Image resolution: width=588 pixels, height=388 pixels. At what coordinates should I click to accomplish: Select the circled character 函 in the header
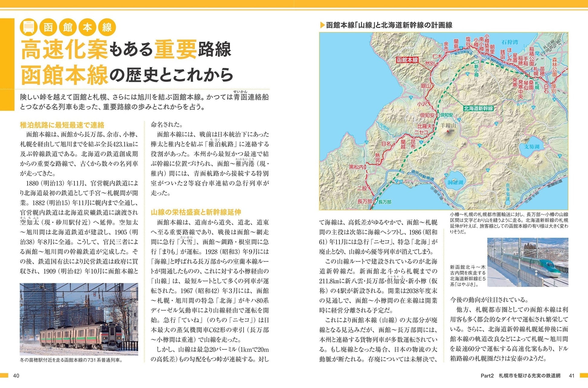click(x=48, y=27)
